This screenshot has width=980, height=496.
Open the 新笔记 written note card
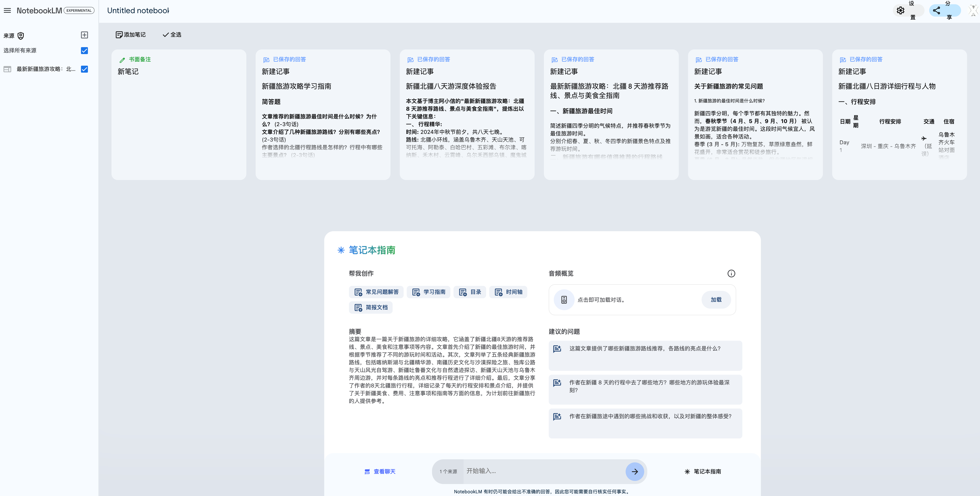[x=179, y=115]
